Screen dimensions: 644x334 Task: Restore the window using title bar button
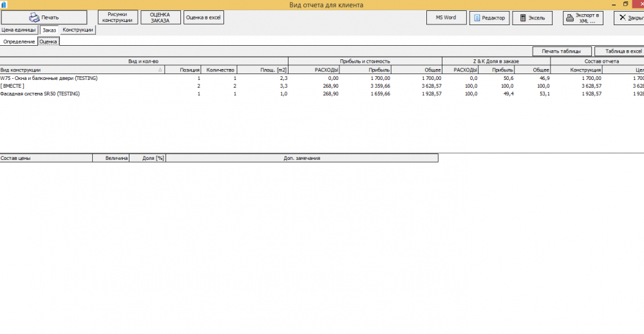625,4
